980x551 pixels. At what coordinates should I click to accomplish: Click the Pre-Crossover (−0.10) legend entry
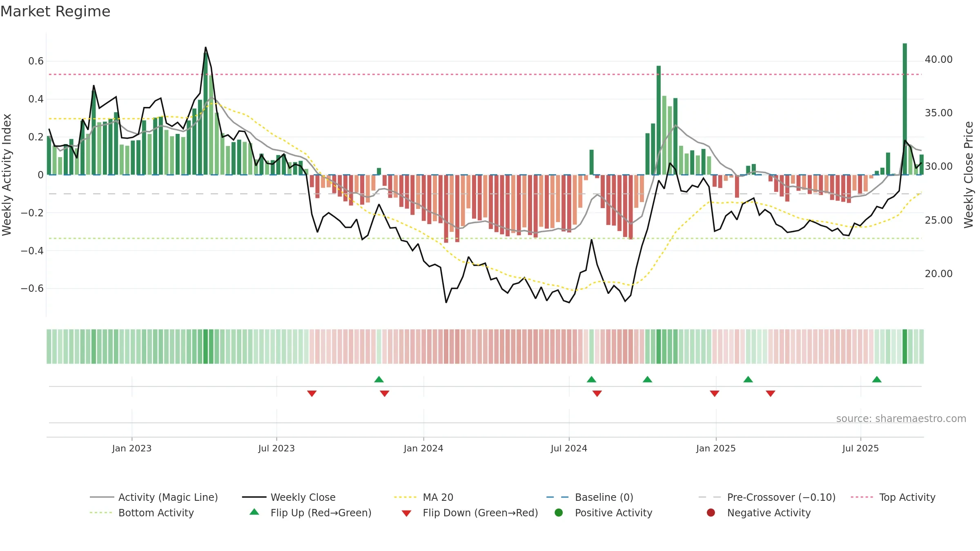point(767,497)
